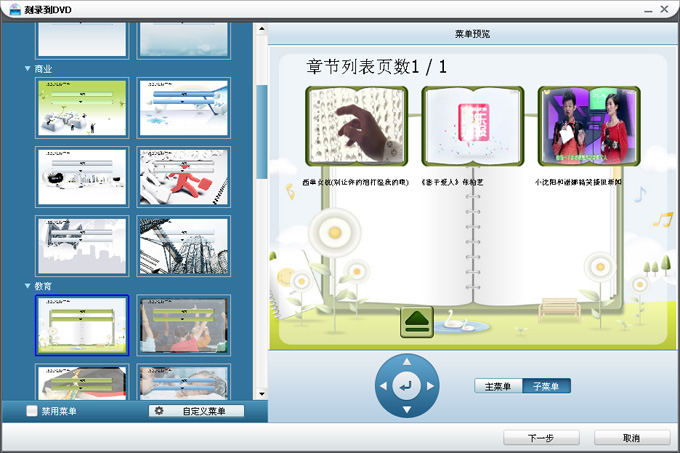This screenshot has height=453, width=680.
Task: Click the DVD burner app icon in title bar
Action: 15,9
